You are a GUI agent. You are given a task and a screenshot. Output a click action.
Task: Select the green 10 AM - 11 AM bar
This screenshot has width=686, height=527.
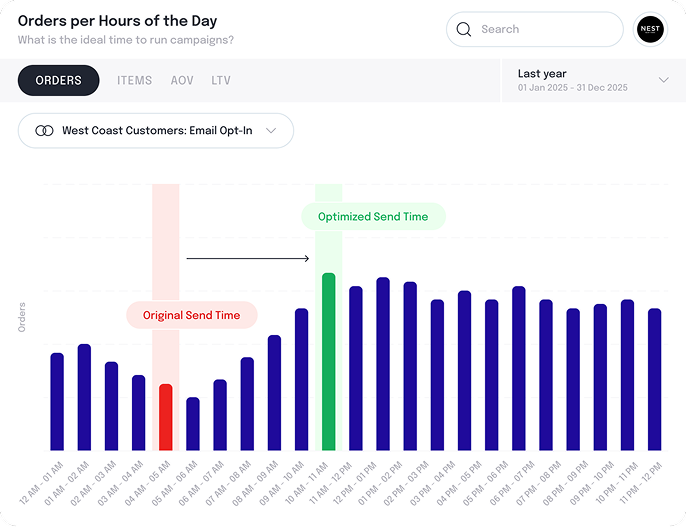click(x=328, y=361)
